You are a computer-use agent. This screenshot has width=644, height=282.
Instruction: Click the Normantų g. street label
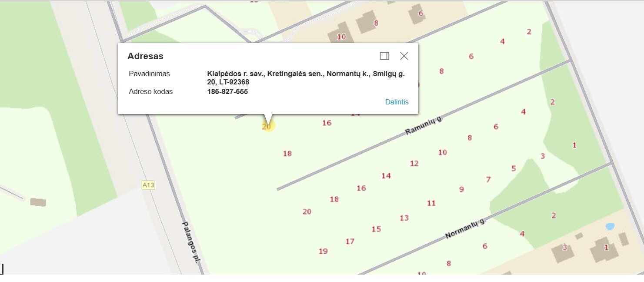(x=465, y=229)
